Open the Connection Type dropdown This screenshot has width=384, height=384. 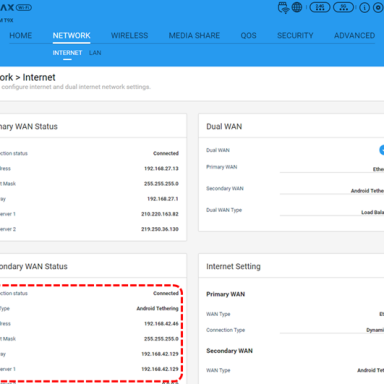pos(332,329)
